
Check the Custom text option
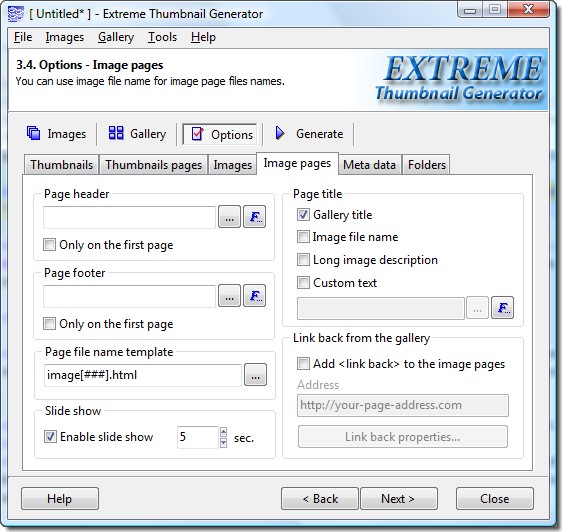[x=303, y=283]
